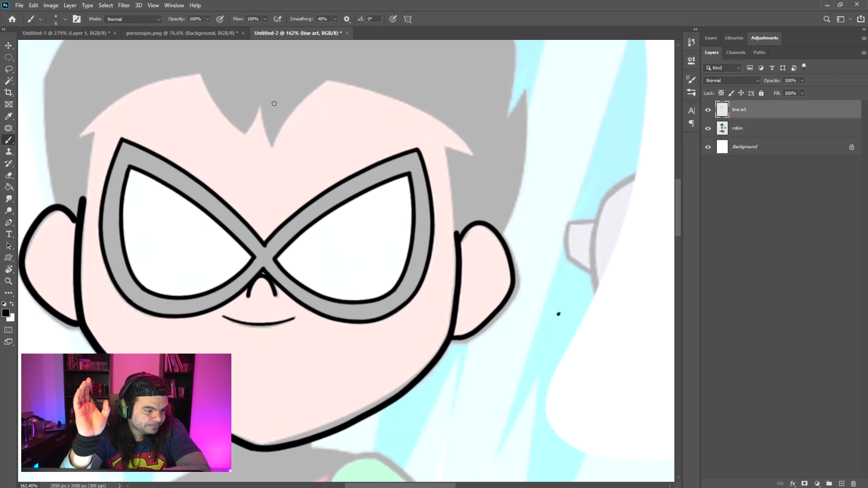Screen dimensions: 868x488
Task: Select the Smudge tool
Action: click(x=9, y=199)
